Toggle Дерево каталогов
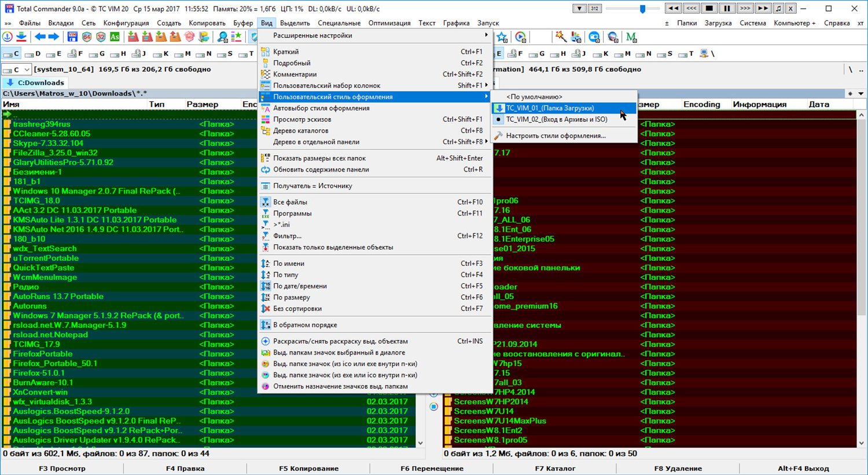868x475 pixels. 374,131
